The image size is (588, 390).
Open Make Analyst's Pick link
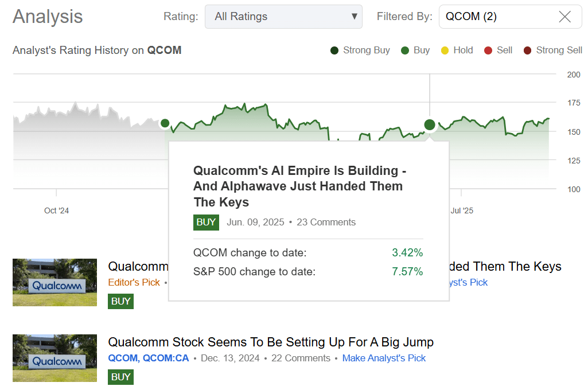coord(384,358)
